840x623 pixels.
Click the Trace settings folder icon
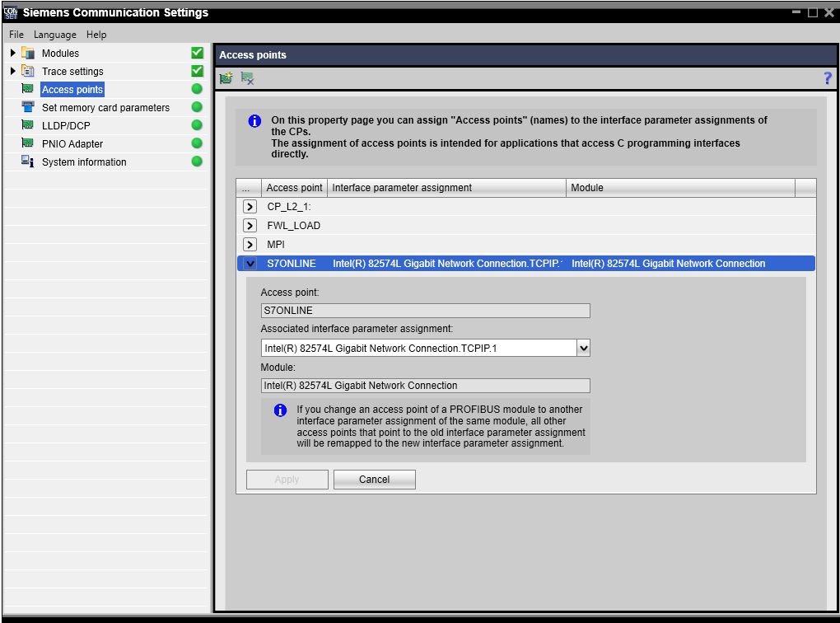click(x=28, y=71)
